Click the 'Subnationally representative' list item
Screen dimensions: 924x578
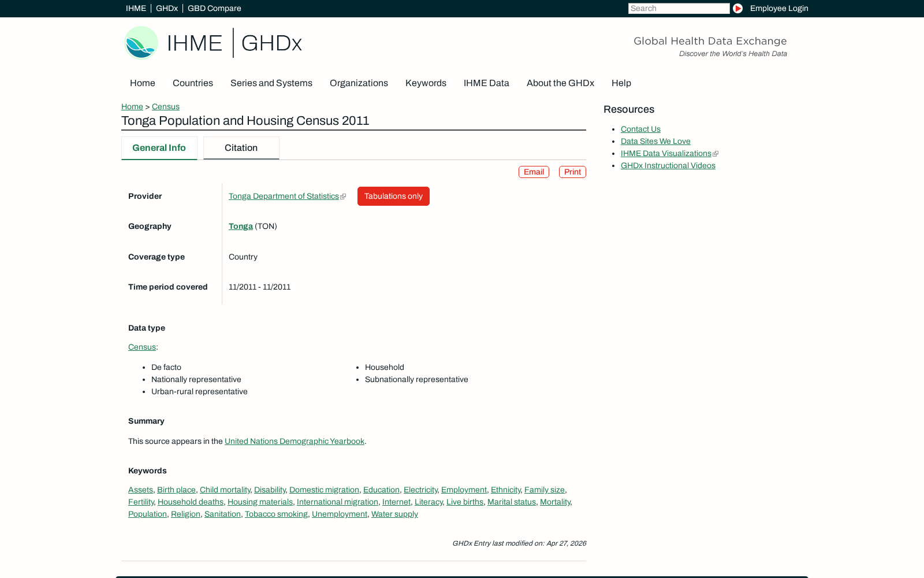(416, 379)
